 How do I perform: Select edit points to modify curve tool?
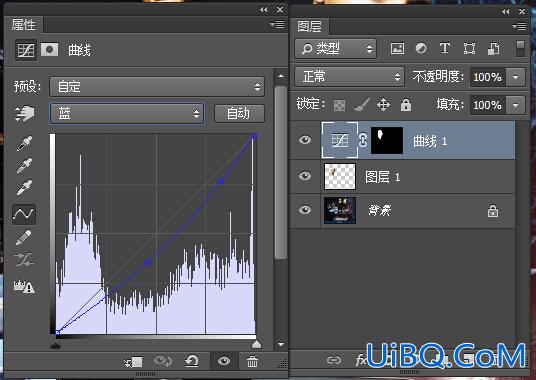(24, 214)
